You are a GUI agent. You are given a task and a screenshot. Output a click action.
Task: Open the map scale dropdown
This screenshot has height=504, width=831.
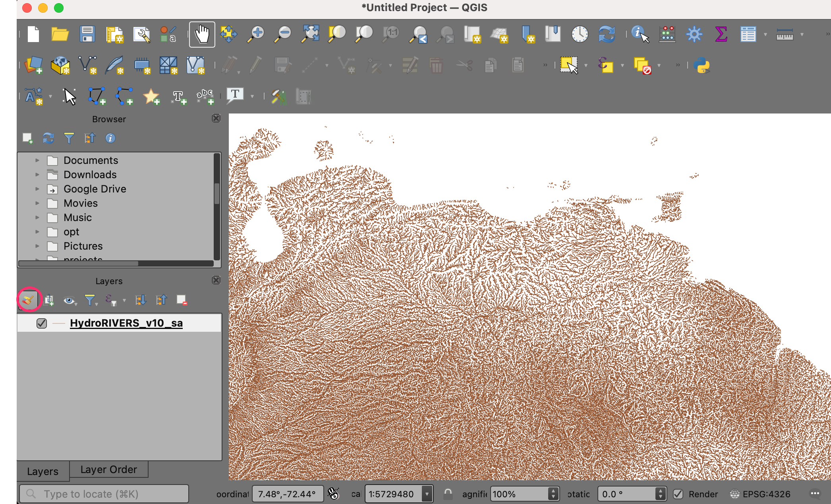click(427, 494)
